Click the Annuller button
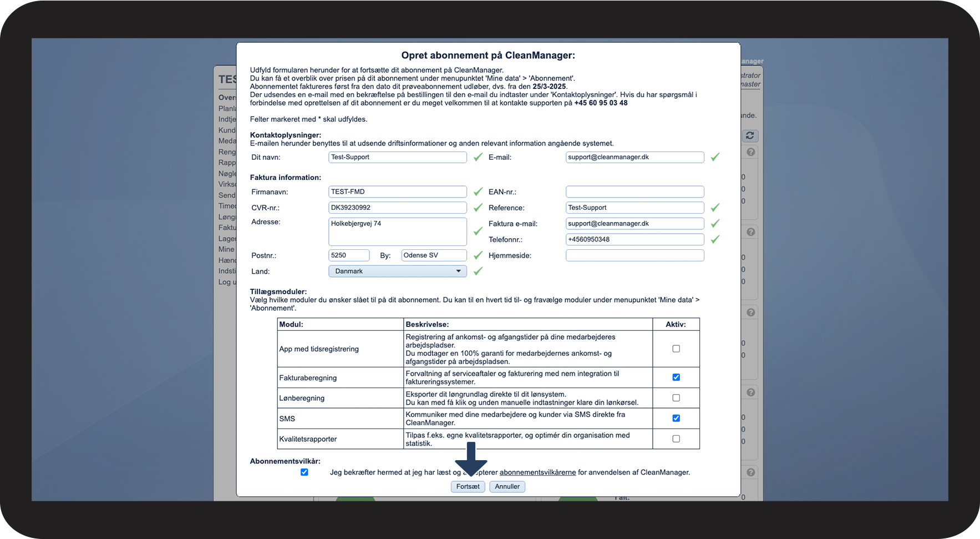Image resolution: width=980 pixels, height=539 pixels. (507, 486)
